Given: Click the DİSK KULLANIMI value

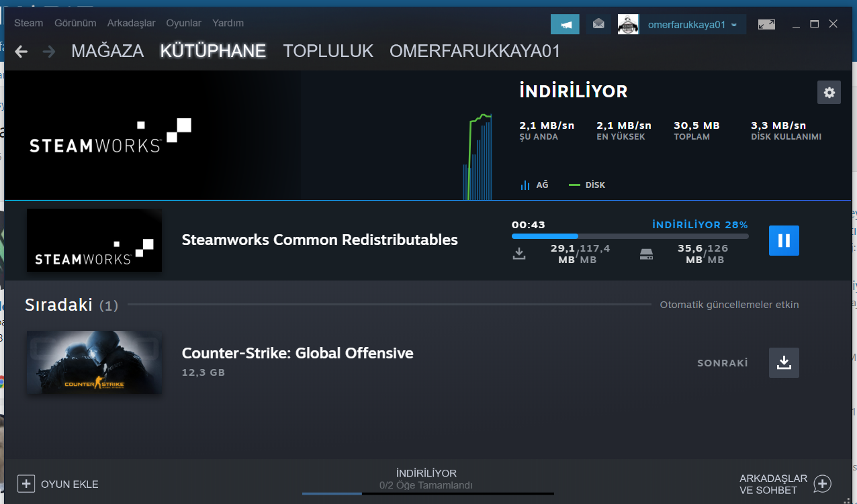Looking at the screenshot, I should click(778, 125).
